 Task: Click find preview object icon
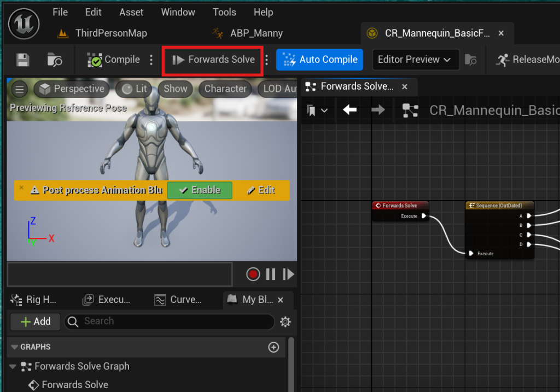pyautogui.click(x=471, y=60)
